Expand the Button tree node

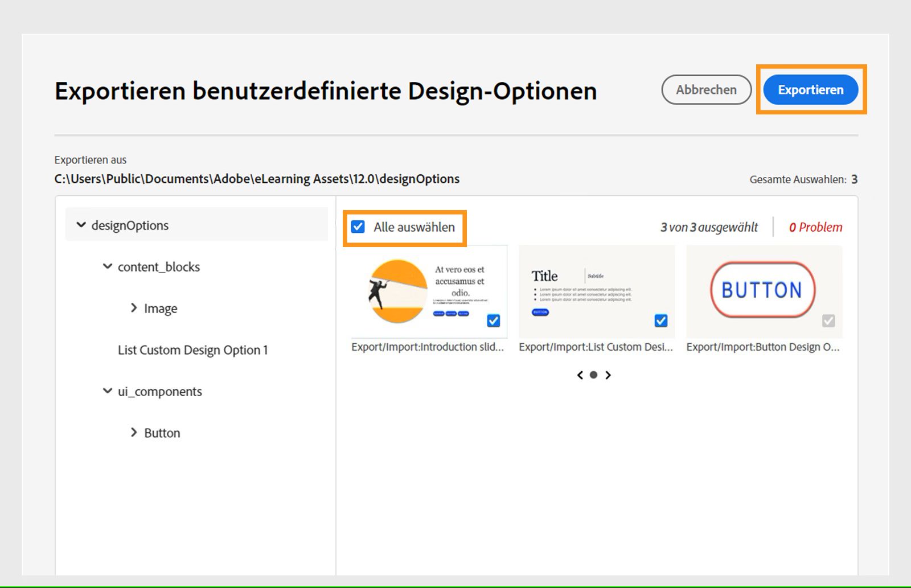point(134,433)
